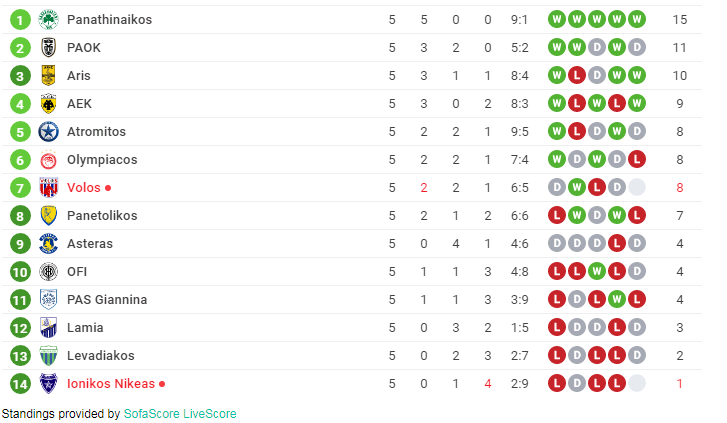This screenshot has height=423, width=727.
Task: Click Olympiacos' red L form badge
Action: [x=637, y=159]
